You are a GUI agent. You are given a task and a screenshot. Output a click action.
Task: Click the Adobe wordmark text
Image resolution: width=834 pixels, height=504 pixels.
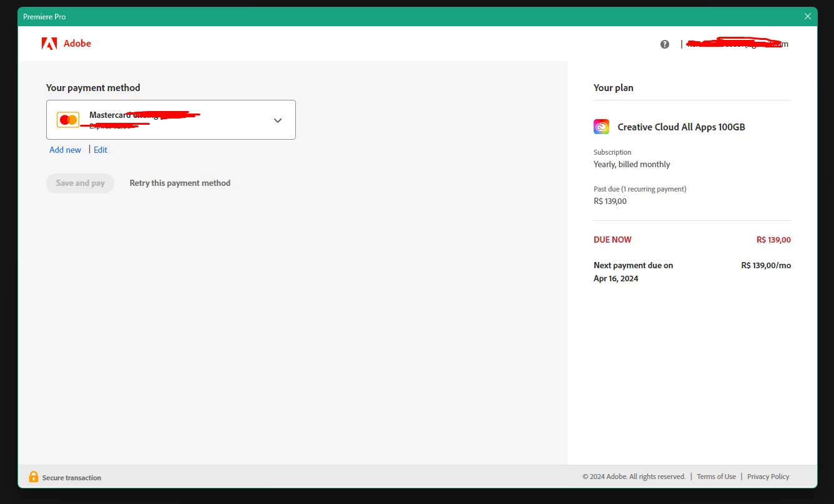point(77,44)
